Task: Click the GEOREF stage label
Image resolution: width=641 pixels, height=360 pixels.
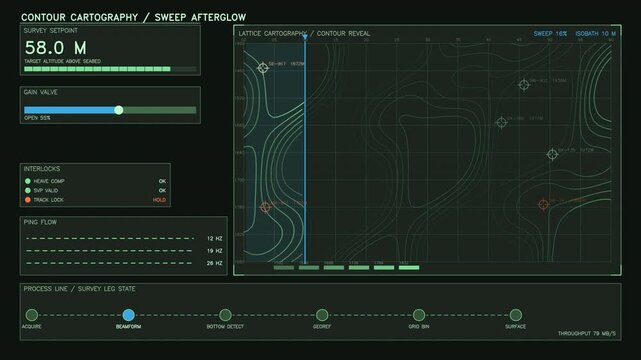Action: click(322, 326)
